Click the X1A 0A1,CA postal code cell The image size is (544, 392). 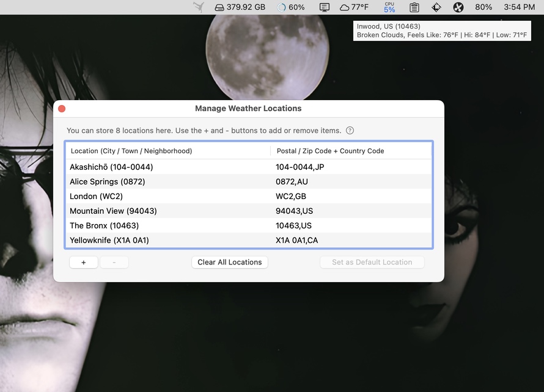(296, 240)
